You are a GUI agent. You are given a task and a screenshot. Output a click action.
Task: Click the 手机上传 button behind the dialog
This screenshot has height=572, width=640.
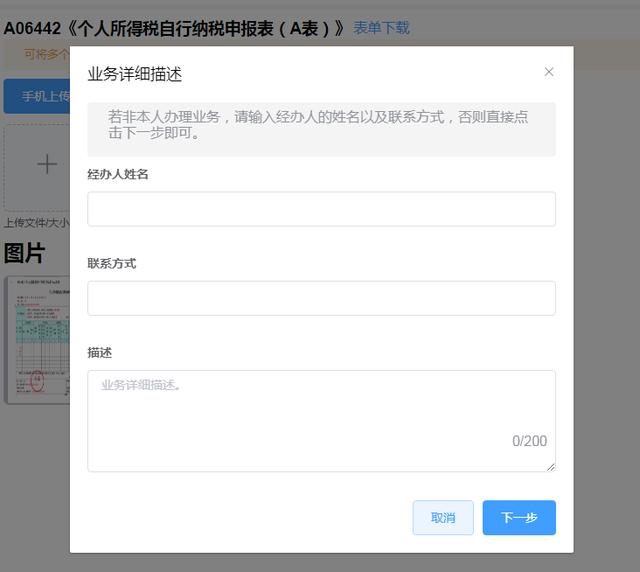tap(37, 96)
